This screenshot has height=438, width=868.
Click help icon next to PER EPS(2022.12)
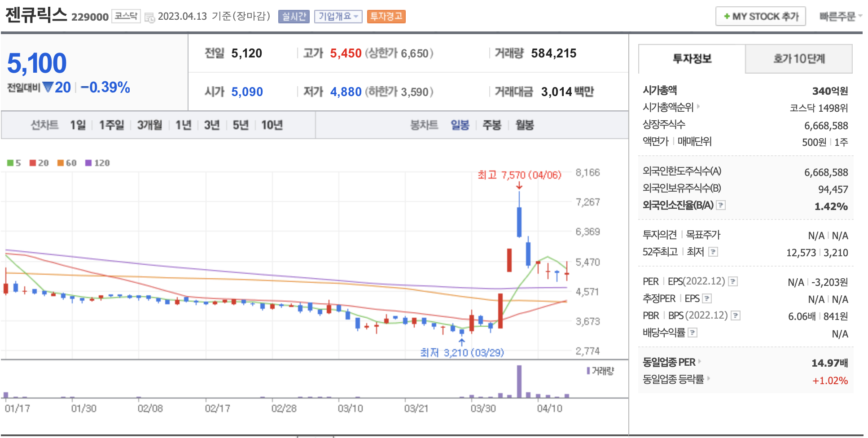coord(732,281)
